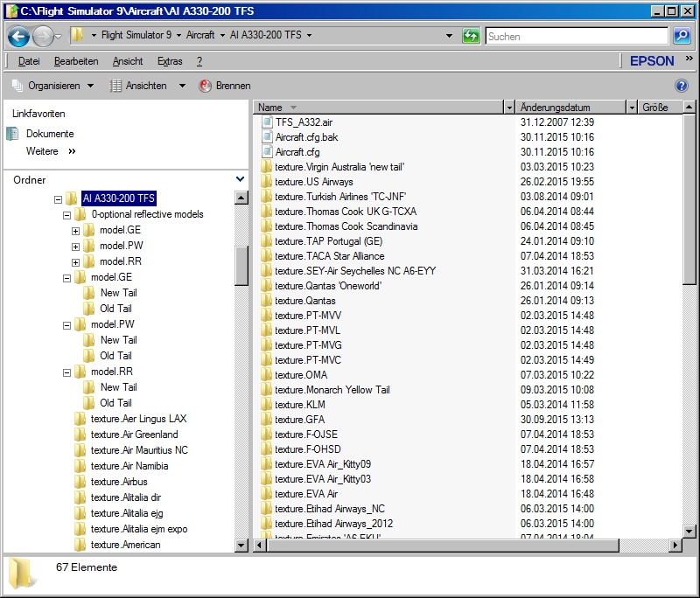Screen dimensions: 700x598
Task: Click file list scroll right arrow
Action: point(675,545)
